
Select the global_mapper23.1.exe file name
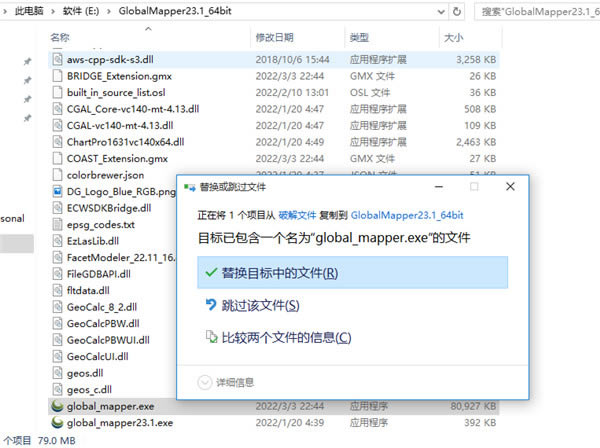click(x=120, y=423)
